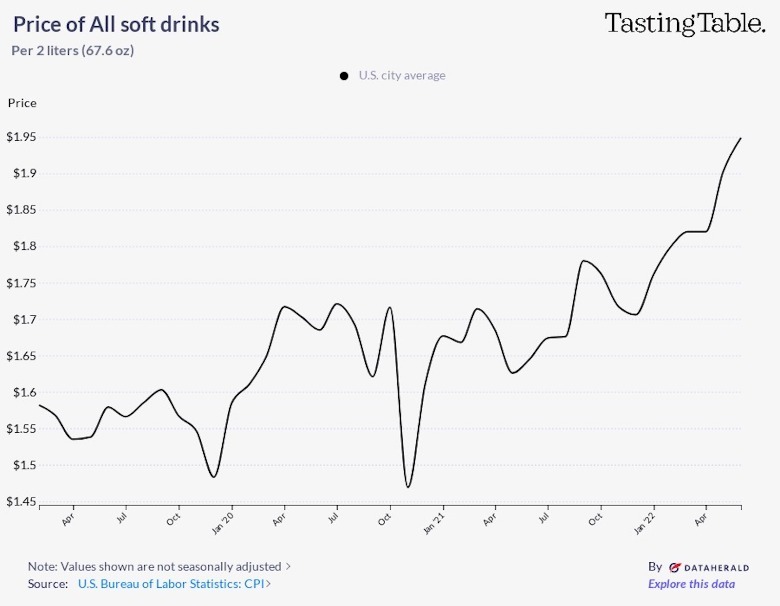Expand the chevron after the seasonally adjusted note
The width and height of the screenshot is (780, 606).
(x=288, y=566)
